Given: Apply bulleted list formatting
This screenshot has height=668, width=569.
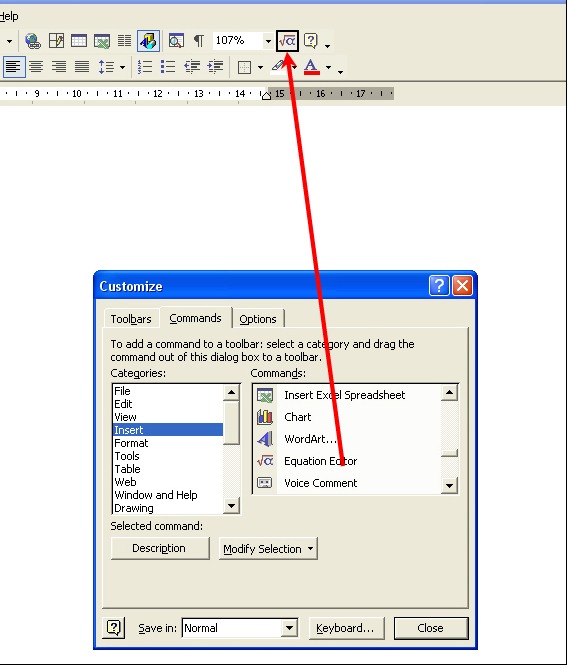Looking at the screenshot, I should (168, 67).
